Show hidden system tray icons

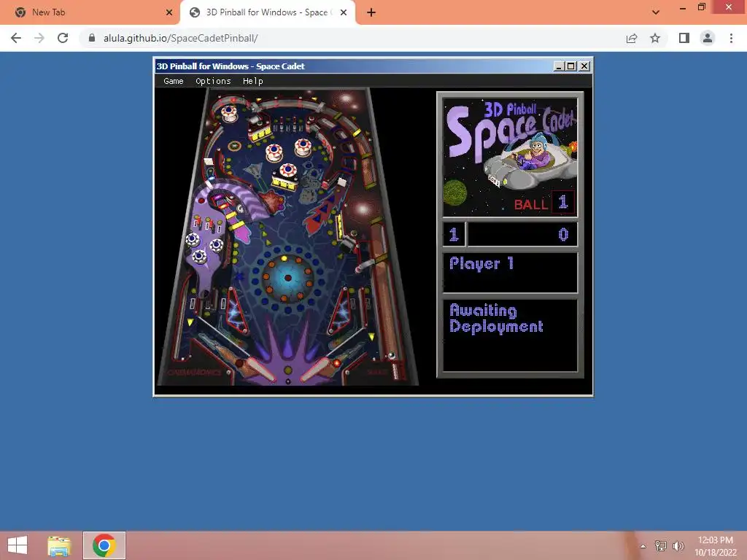(643, 546)
